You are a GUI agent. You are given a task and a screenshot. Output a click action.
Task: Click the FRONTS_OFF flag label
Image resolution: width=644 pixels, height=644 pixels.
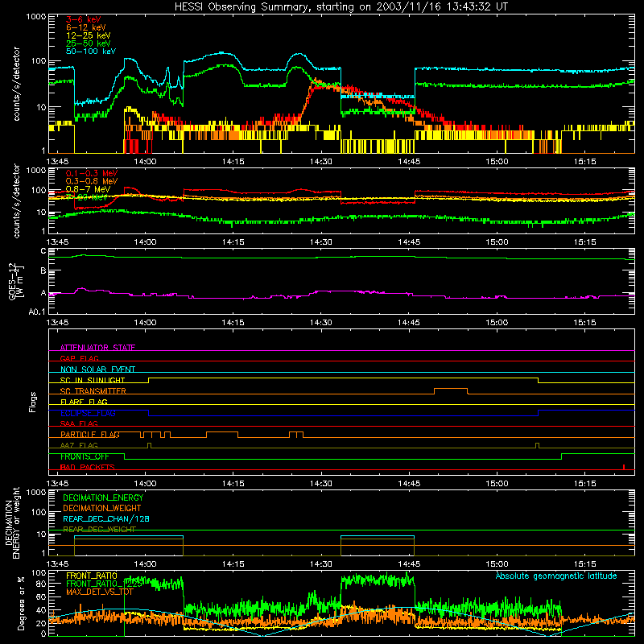[85, 456]
